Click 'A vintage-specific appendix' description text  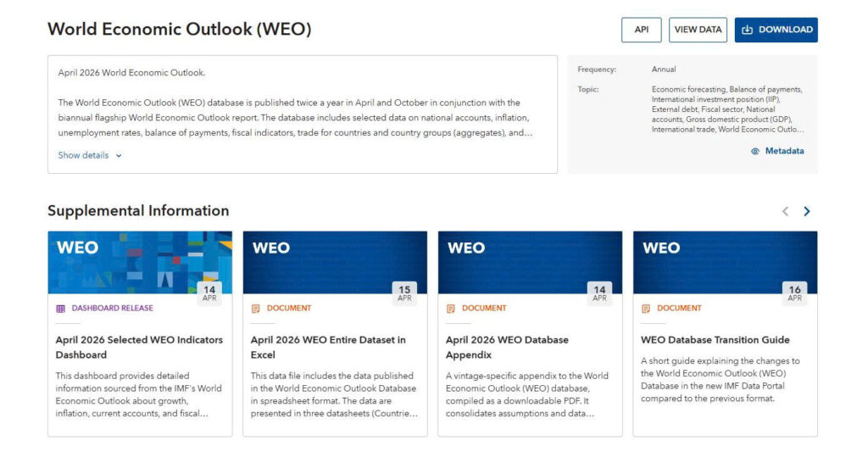526,394
